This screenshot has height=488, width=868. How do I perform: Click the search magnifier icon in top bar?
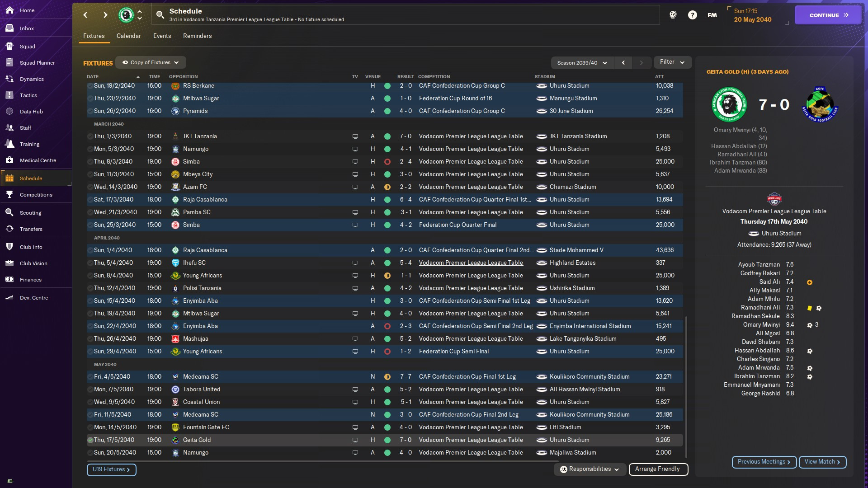pyautogui.click(x=160, y=15)
